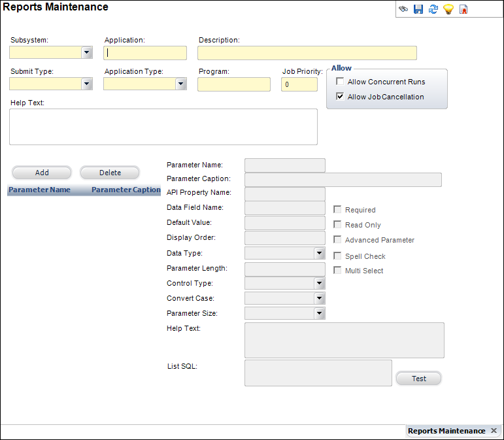Click the API Property Name field
Screen dimensions: 504x440
(x=285, y=194)
